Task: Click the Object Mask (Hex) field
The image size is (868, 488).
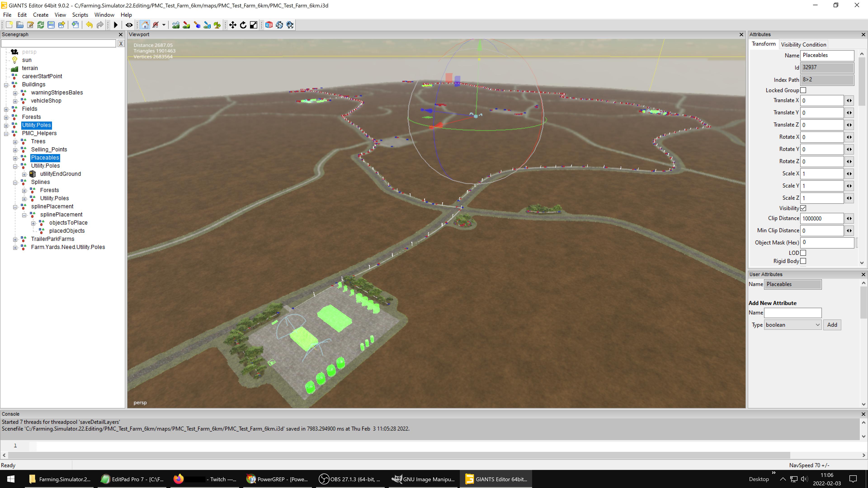Action: [827, 242]
